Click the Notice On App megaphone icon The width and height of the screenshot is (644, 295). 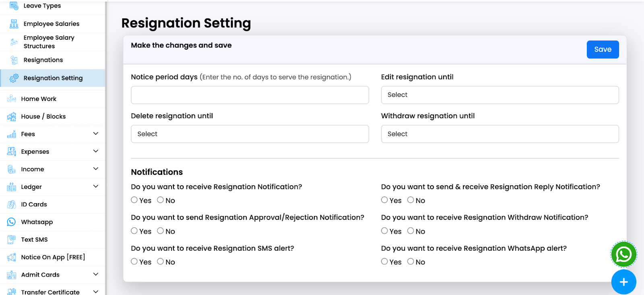click(12, 257)
